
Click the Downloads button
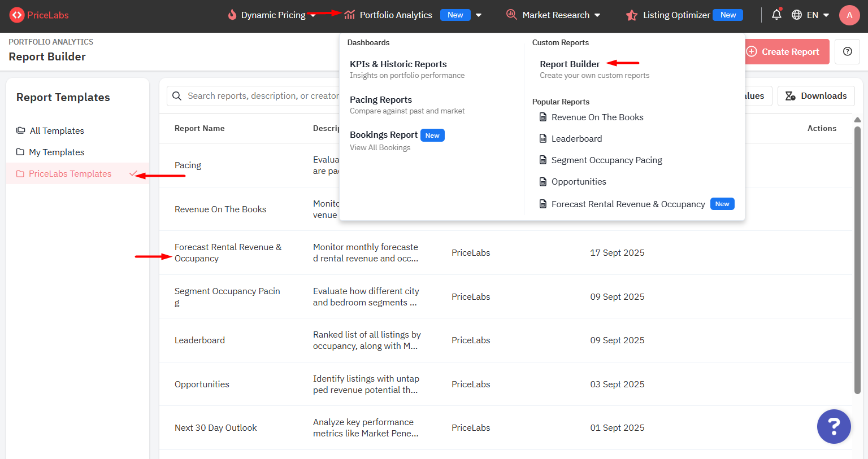815,96
